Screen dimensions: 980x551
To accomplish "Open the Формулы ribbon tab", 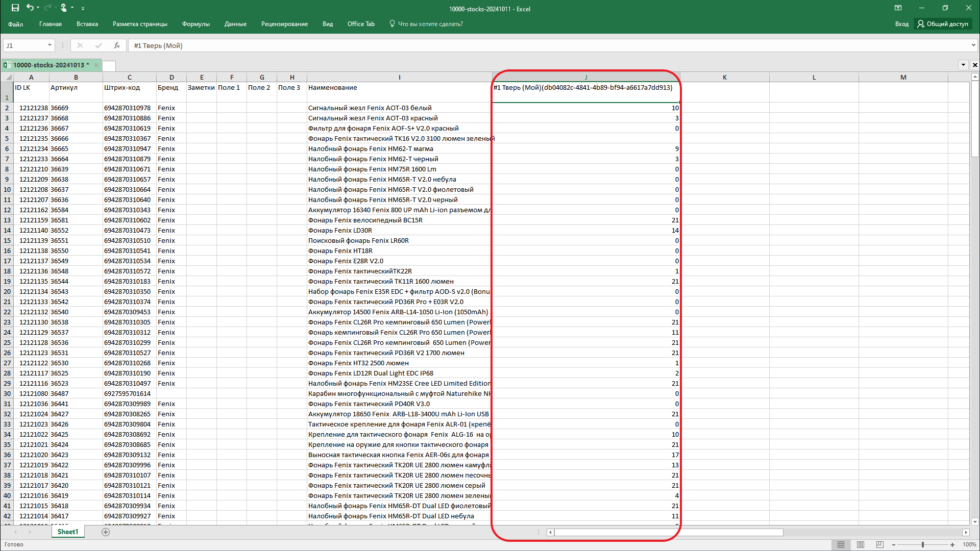I will (195, 24).
